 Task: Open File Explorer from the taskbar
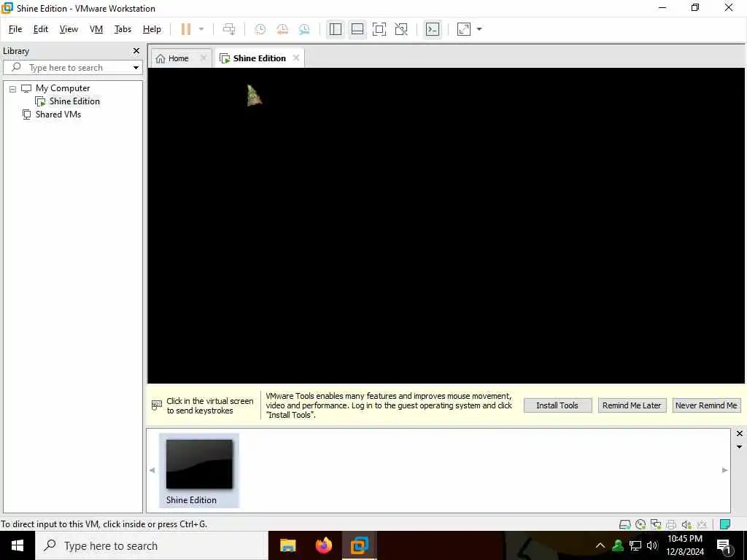point(287,545)
